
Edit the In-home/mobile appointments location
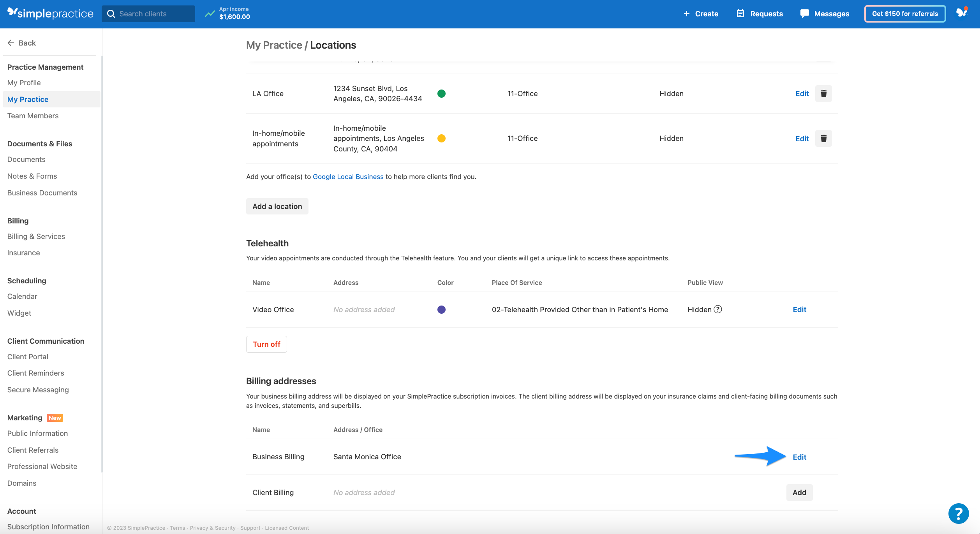[x=802, y=139]
